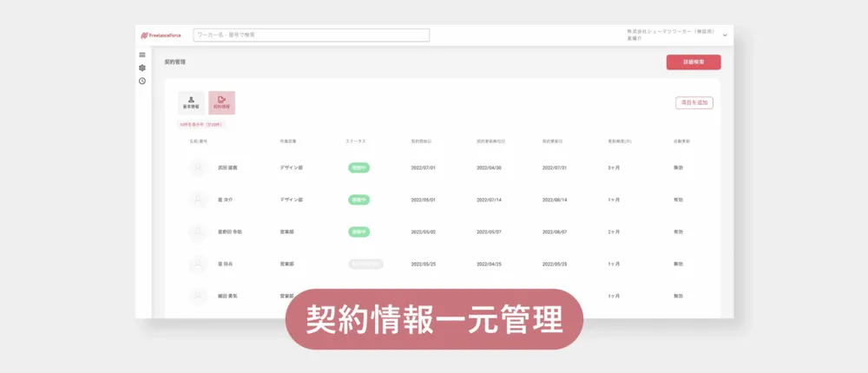Open history via the sidebar clock icon
This screenshot has height=373, width=868.
click(142, 81)
